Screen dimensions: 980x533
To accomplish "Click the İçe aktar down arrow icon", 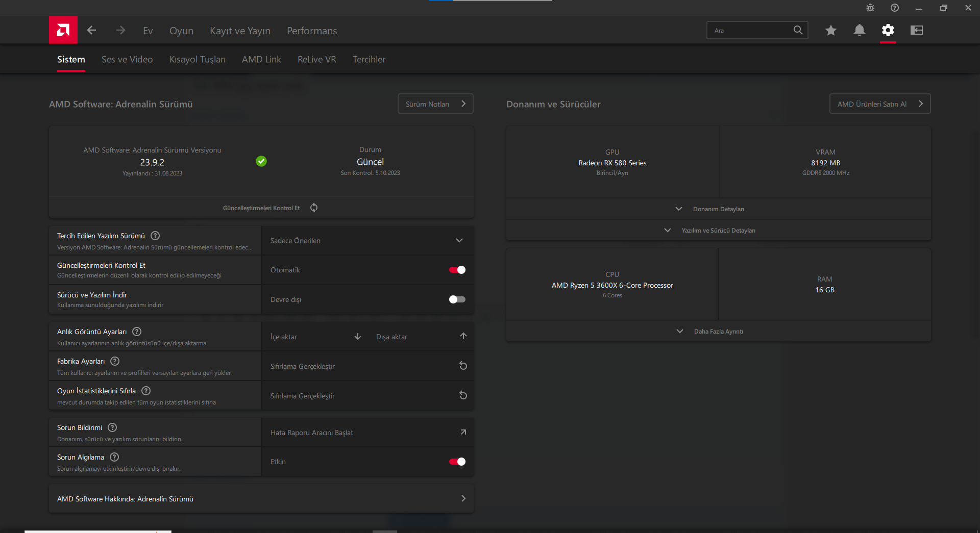I will tap(358, 337).
